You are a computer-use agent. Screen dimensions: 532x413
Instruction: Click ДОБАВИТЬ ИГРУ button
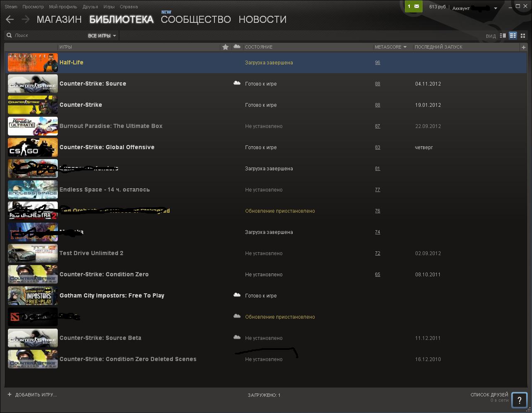tap(32, 395)
